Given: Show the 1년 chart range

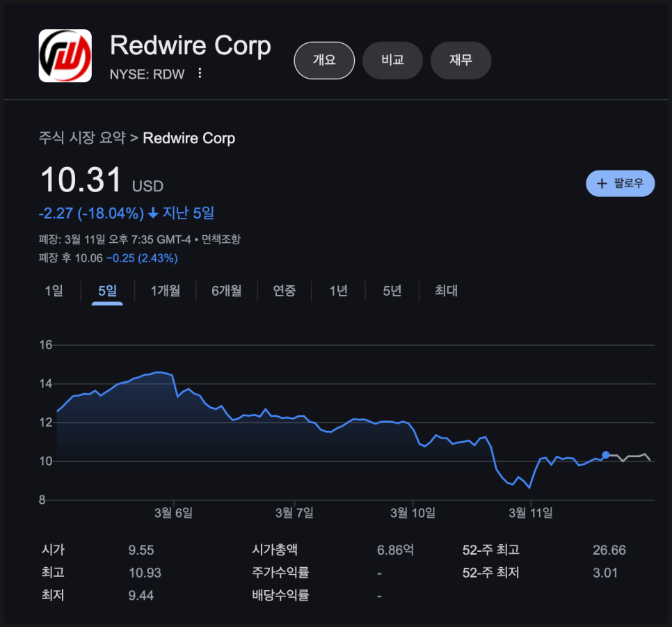Looking at the screenshot, I should (339, 291).
